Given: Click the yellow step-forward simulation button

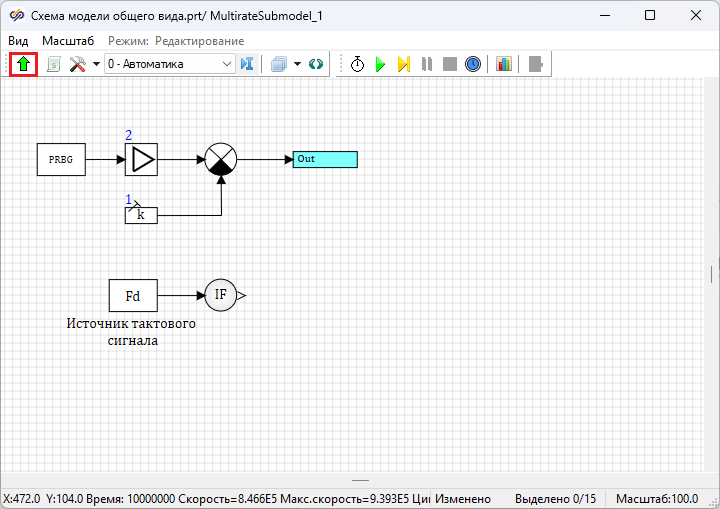Looking at the screenshot, I should (403, 64).
